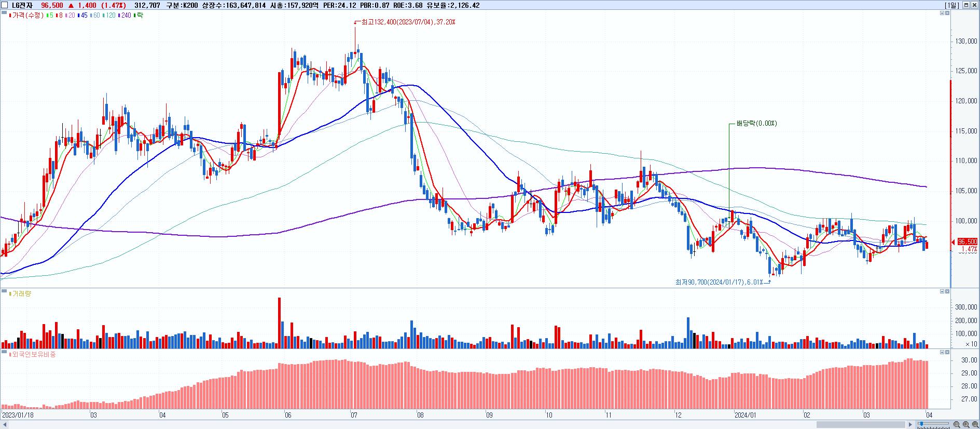
Task: Close the price chart pane
Action: (x=947, y=13)
